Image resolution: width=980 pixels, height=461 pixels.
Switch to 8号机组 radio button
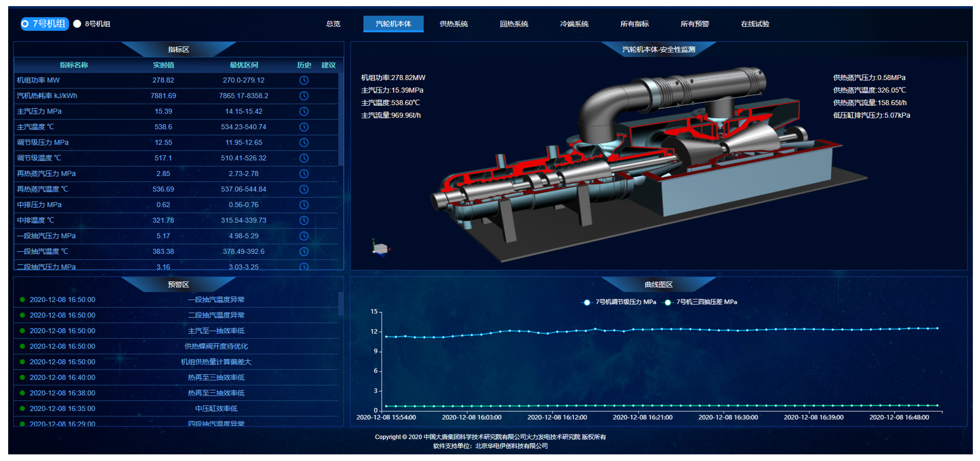click(x=77, y=24)
